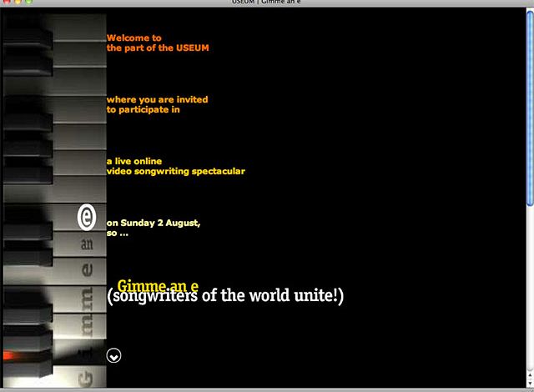The image size is (534, 392).
Task: Click the small 'an' lettering on the piano key
Action: (x=87, y=245)
